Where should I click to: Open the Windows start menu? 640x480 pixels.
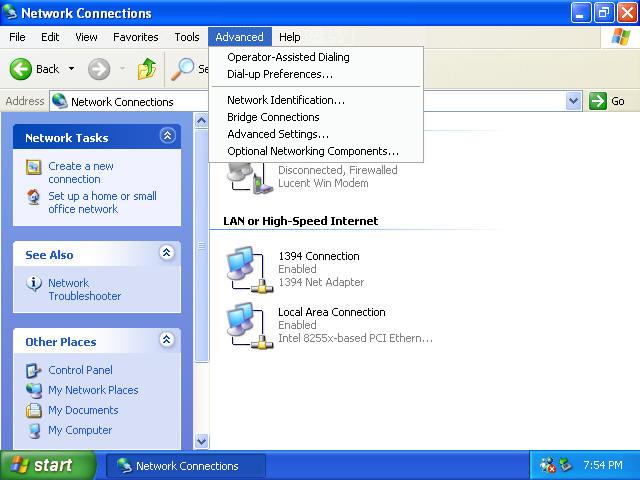[x=47, y=465]
